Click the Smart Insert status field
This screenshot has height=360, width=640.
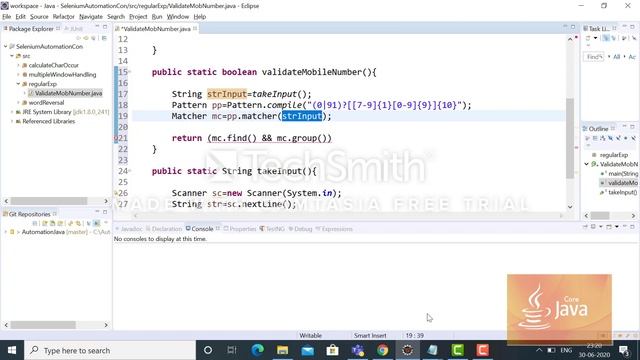pos(370,336)
